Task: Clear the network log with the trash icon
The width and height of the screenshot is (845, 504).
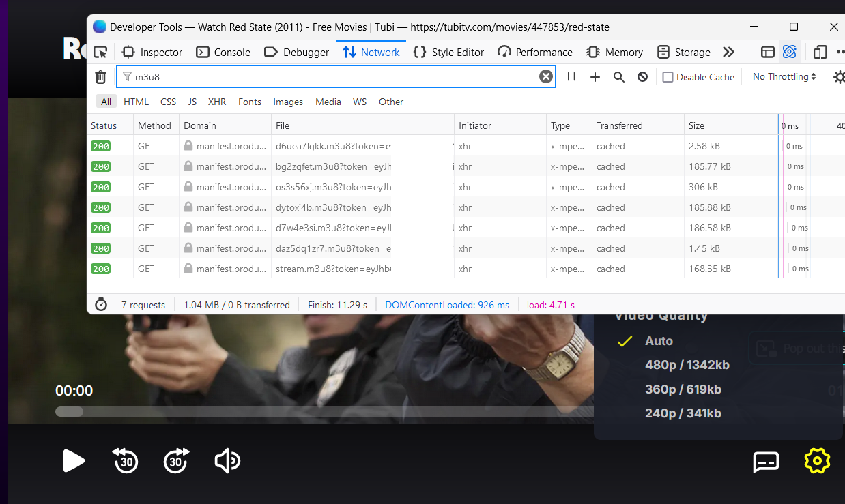Action: click(x=100, y=77)
